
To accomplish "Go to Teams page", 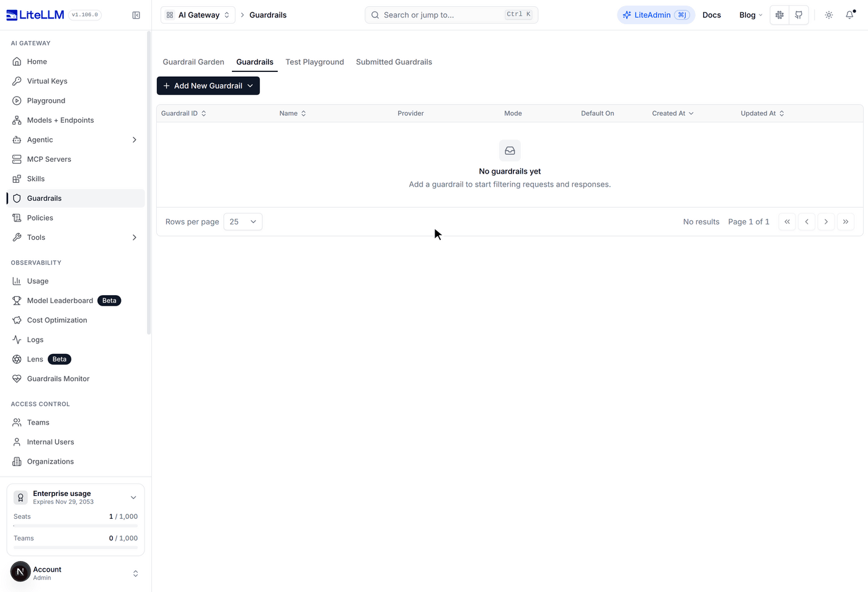I will click(x=76, y=422).
